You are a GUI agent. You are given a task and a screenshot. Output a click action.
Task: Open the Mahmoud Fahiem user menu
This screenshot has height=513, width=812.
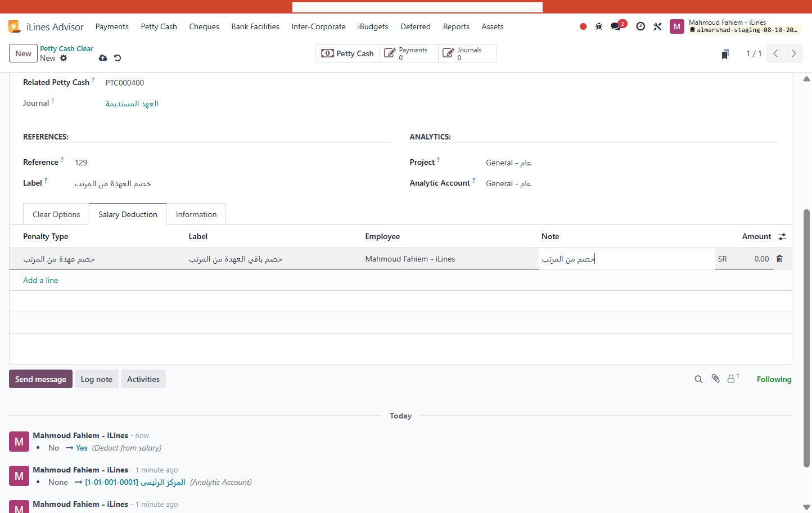(735, 26)
